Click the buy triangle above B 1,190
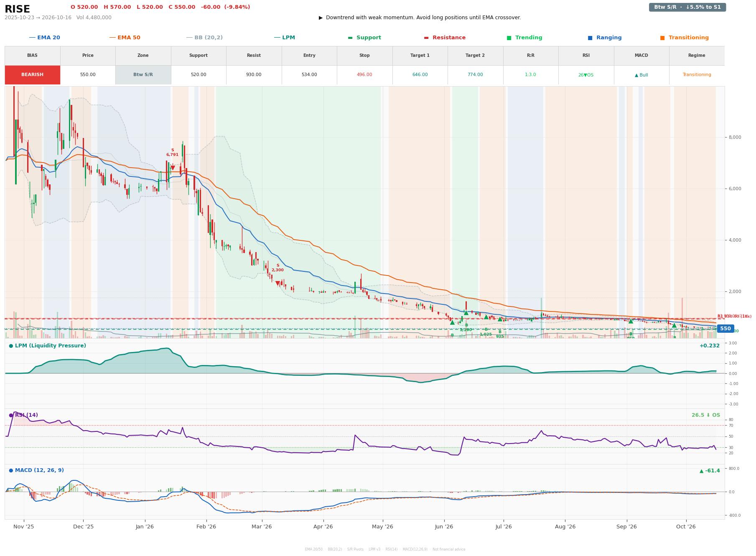 (466, 313)
